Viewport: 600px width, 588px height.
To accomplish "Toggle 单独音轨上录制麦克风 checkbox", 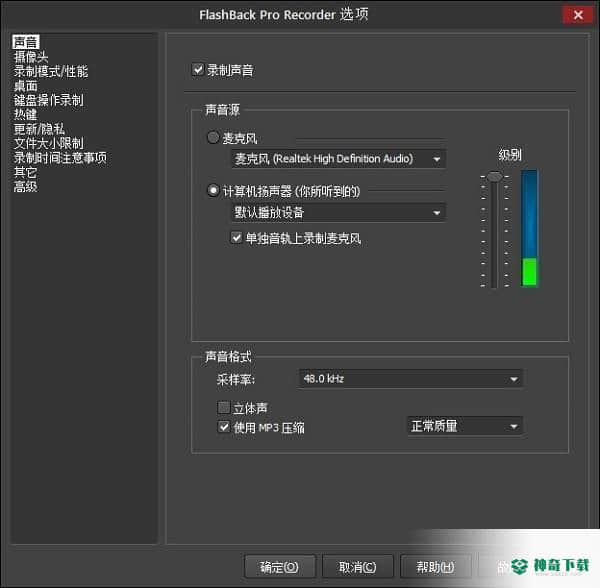I will click(236, 238).
